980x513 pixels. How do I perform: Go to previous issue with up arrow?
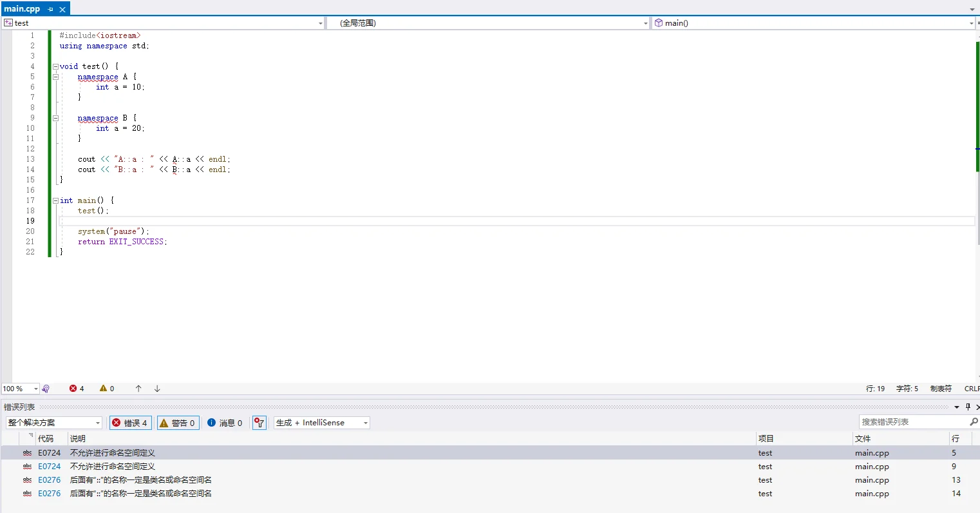click(x=138, y=389)
